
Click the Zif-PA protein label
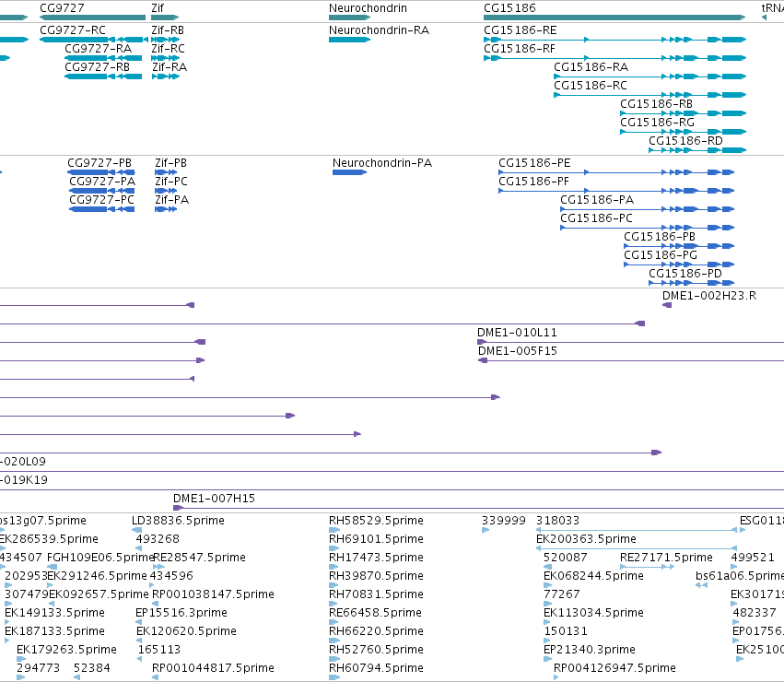click(x=172, y=200)
